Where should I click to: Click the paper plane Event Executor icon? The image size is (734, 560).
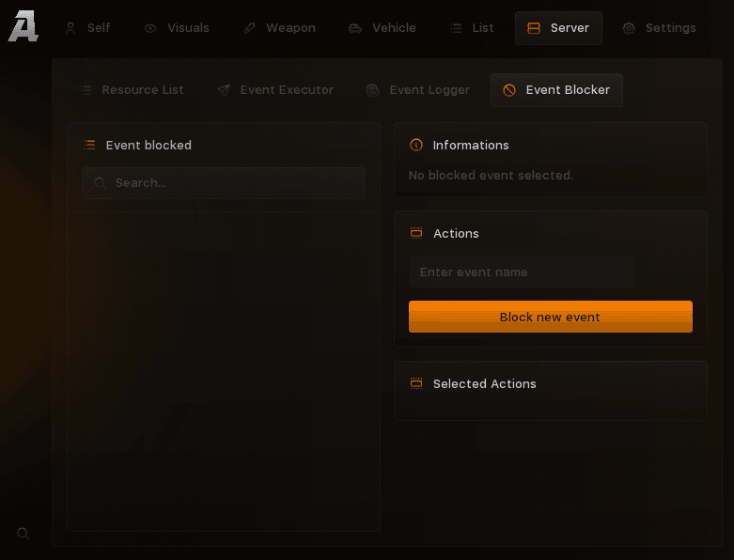(x=224, y=90)
